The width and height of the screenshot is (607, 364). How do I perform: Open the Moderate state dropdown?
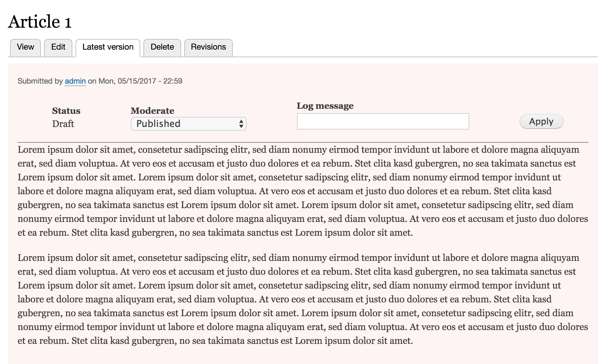pos(188,124)
